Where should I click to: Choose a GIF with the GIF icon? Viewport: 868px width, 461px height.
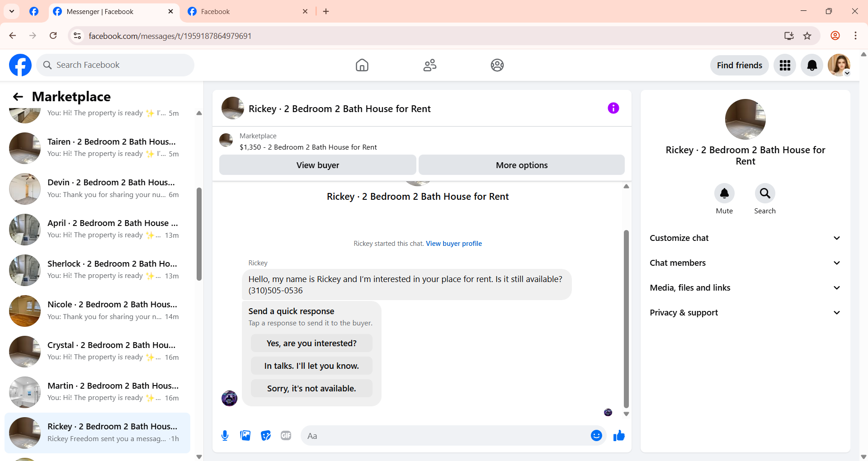[286, 436]
